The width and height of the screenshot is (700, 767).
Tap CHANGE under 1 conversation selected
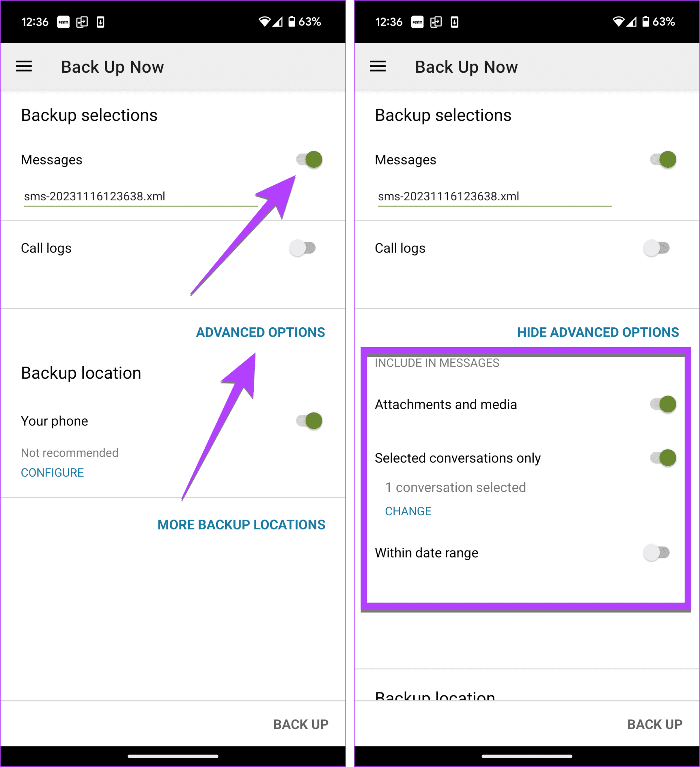(x=408, y=511)
